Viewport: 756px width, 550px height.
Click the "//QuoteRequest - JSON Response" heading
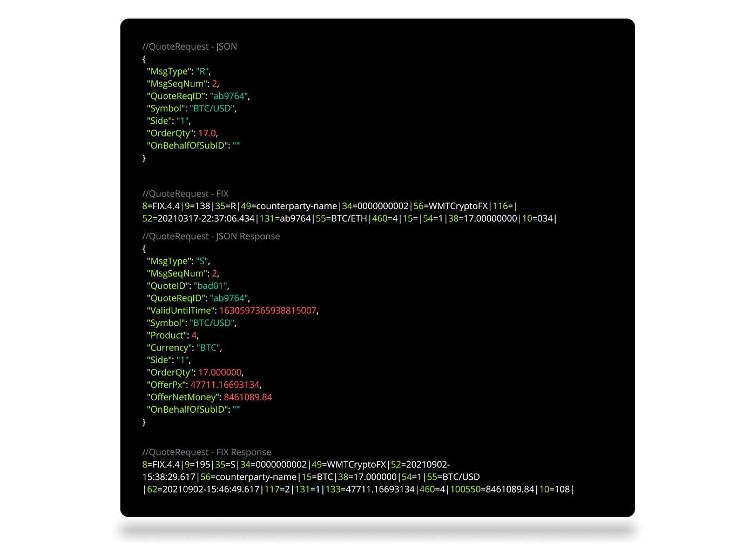click(x=211, y=236)
